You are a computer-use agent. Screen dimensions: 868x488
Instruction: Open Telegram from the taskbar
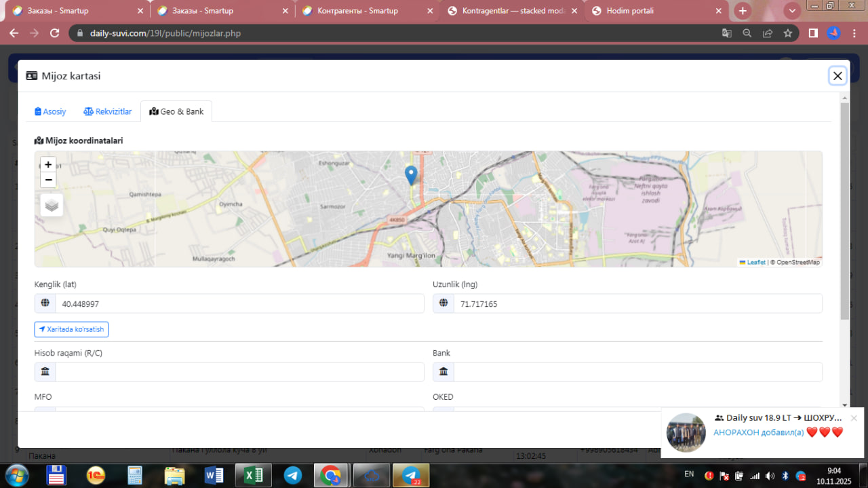[x=293, y=475]
